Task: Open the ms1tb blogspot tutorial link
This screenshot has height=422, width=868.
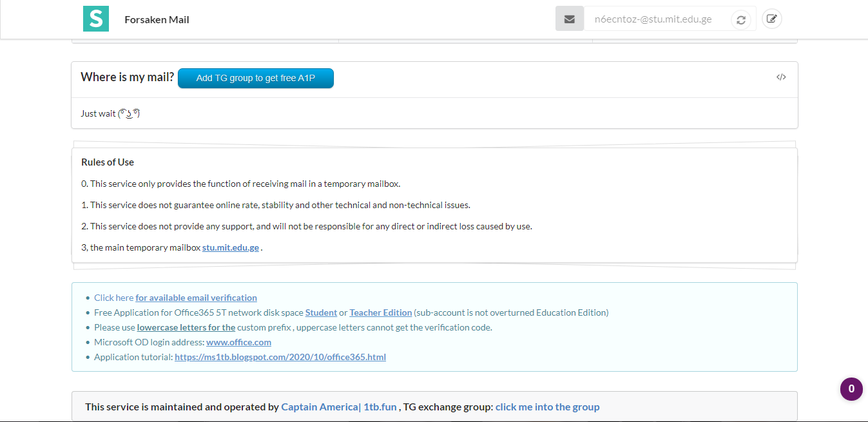Action: click(280, 357)
